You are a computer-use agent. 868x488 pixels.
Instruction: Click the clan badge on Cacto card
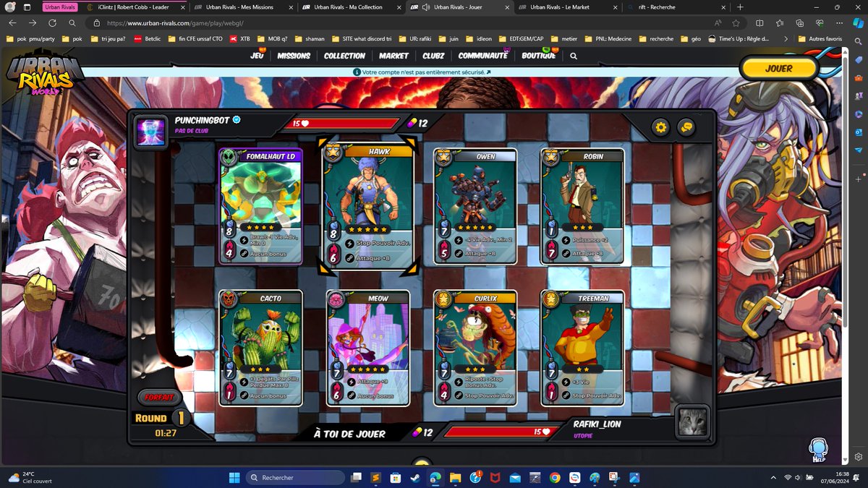point(230,299)
